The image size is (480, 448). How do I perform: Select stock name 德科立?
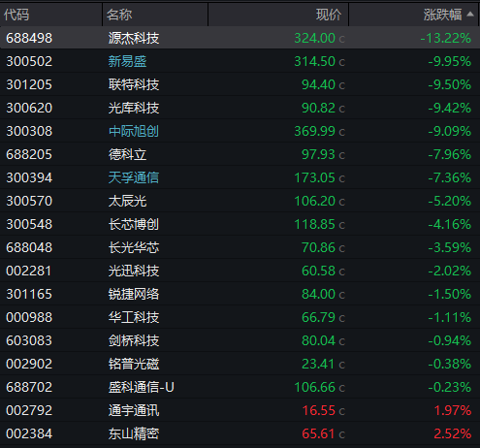pos(127,154)
